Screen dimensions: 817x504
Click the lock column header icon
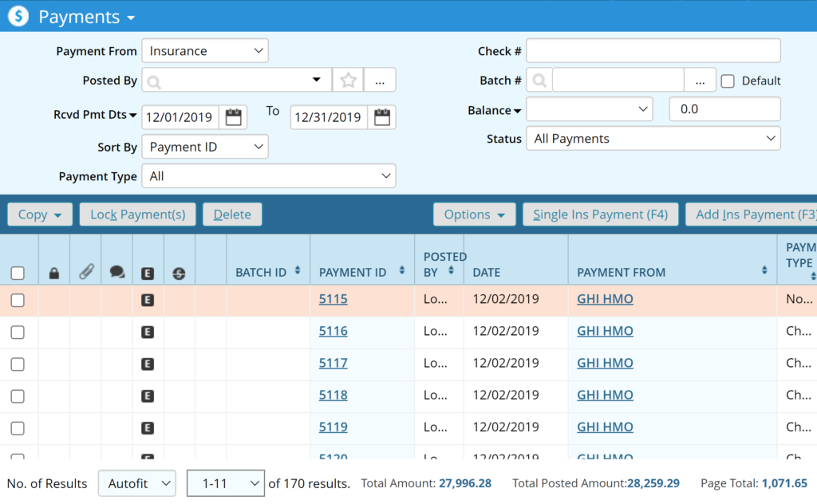coord(54,274)
